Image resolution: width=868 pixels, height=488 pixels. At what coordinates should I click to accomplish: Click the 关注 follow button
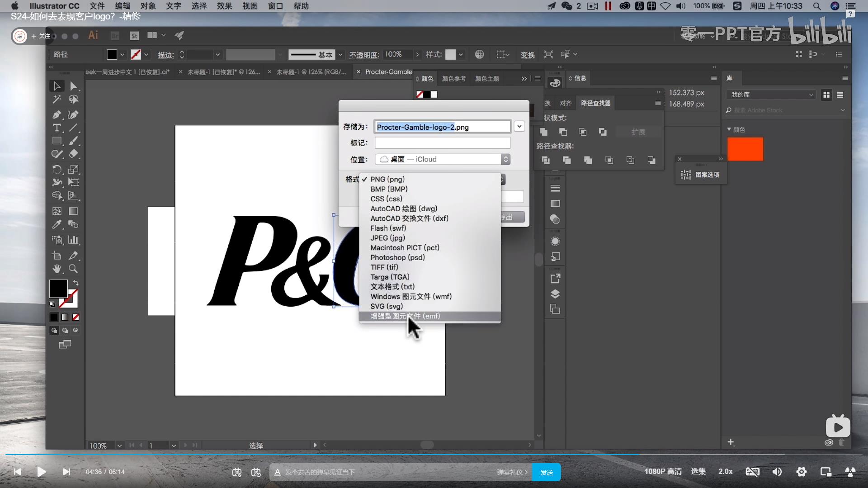(41, 36)
